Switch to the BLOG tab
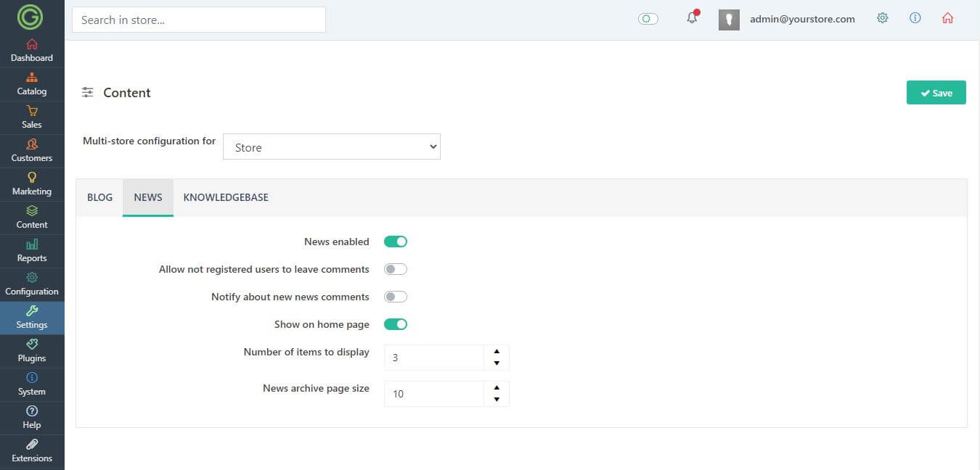Screen dimensions: 980x470 [99, 197]
